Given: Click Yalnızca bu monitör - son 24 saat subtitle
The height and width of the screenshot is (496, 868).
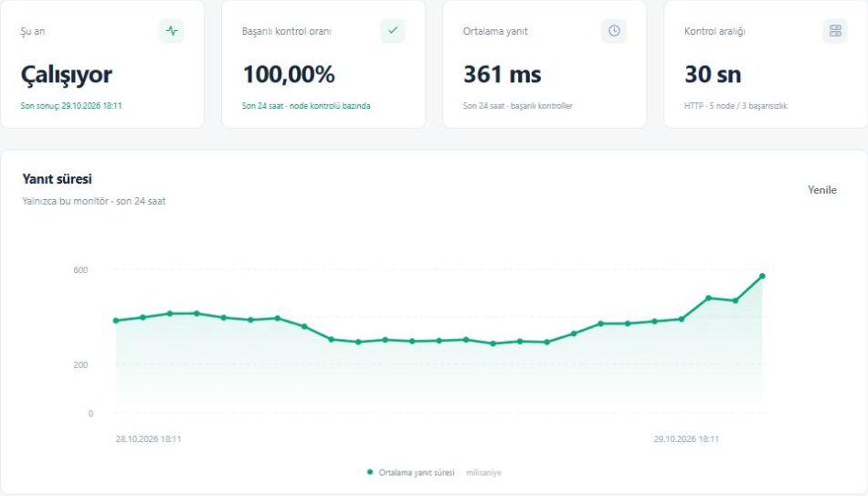Looking at the screenshot, I should (x=93, y=201).
